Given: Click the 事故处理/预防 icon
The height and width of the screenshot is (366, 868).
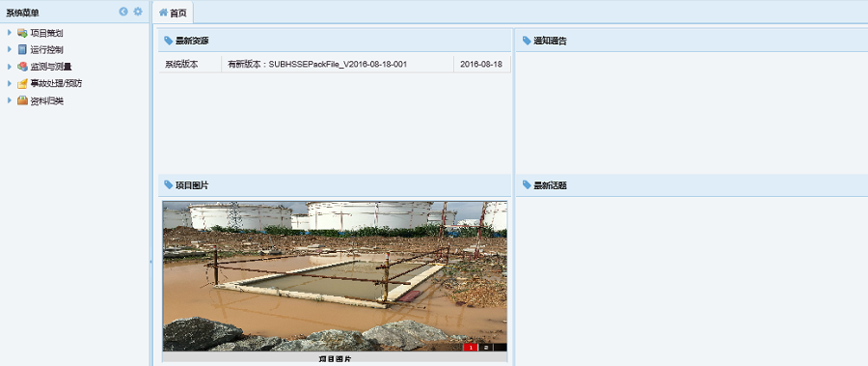Looking at the screenshot, I should pyautogui.click(x=22, y=84).
